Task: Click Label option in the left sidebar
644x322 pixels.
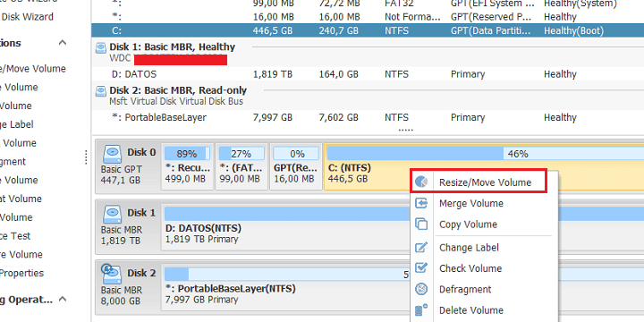Action: [17, 124]
